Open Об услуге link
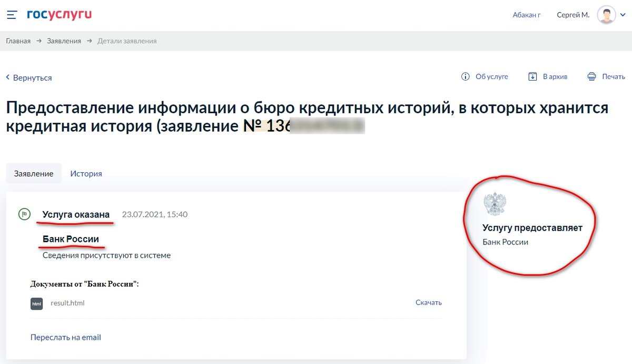632x364 pixels. click(x=492, y=76)
